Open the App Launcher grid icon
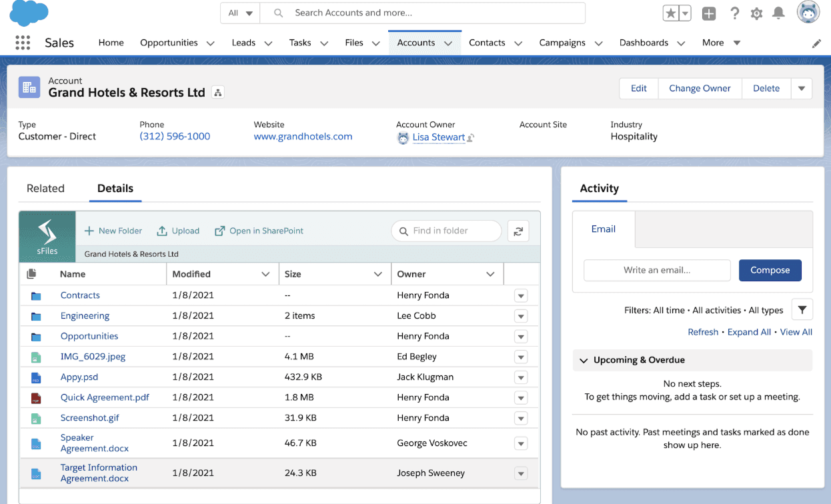 tap(23, 43)
